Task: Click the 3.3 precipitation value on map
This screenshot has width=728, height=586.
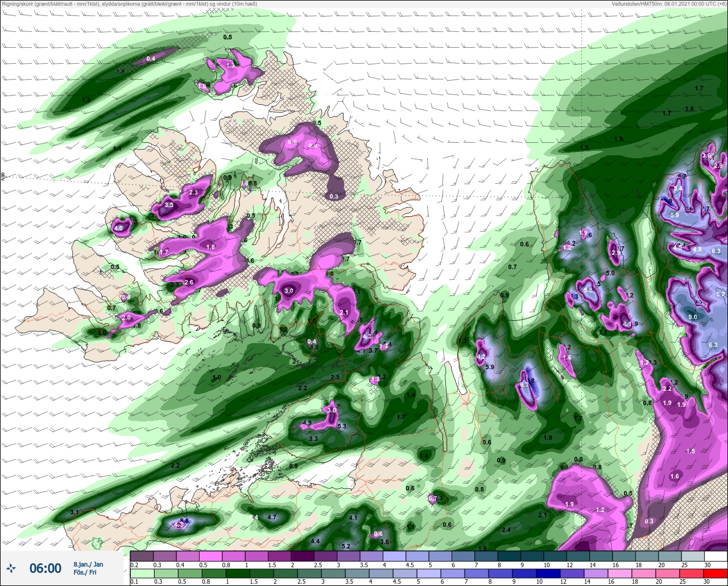Action: (x=313, y=439)
